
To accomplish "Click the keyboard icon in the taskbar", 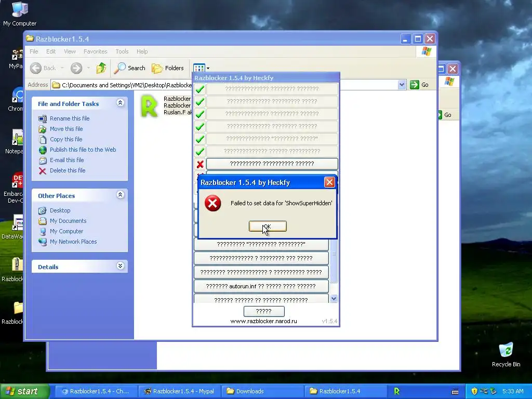I will point(455,392).
